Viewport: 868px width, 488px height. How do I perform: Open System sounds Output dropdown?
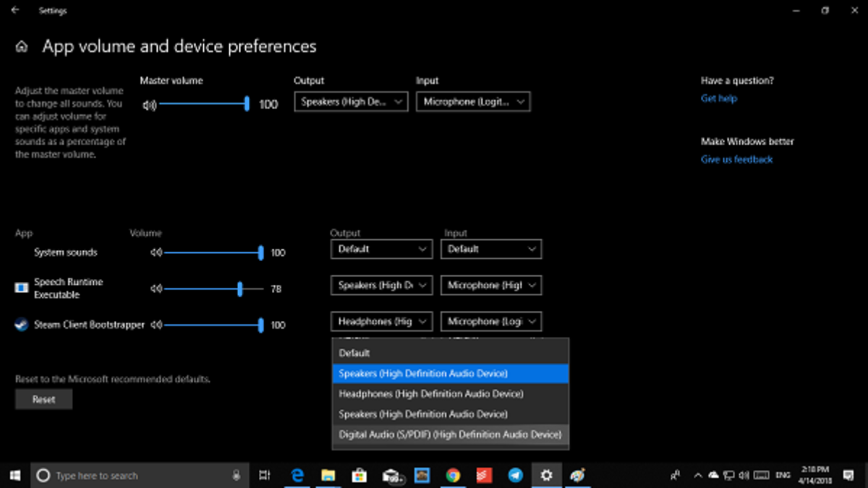pyautogui.click(x=381, y=249)
